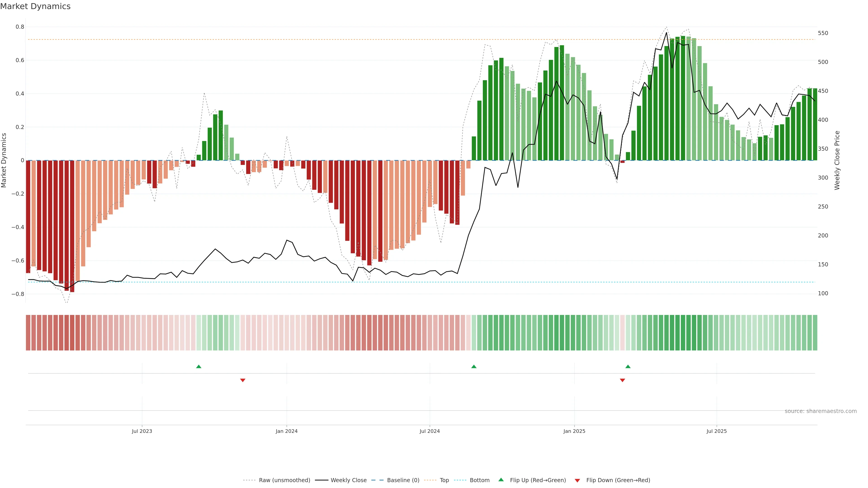This screenshot has width=868, height=488.
Task: Click the flip-up triangle after Jul 2024
Action: coord(474,366)
